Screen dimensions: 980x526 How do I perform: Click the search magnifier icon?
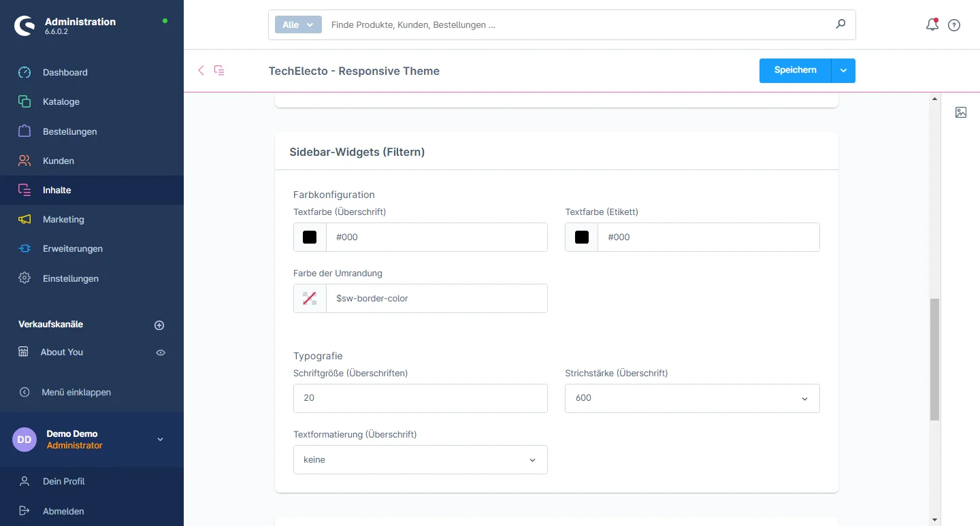[x=840, y=24]
